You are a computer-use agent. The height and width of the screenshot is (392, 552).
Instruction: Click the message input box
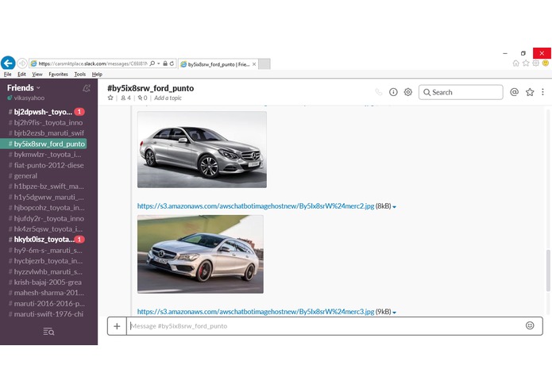tap(326, 326)
